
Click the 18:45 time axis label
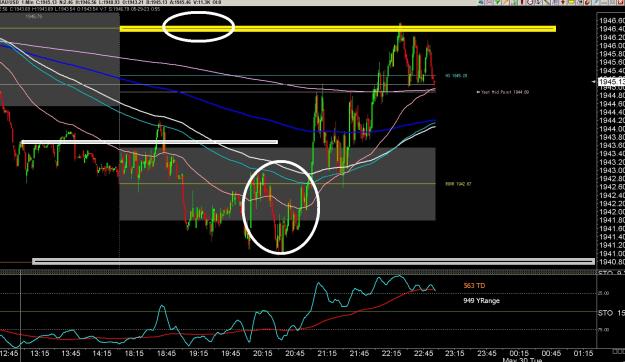pyautogui.click(x=166, y=353)
